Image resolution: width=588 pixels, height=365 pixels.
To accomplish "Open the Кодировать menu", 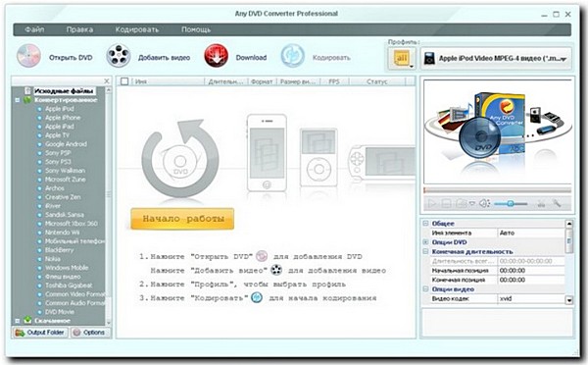I will [137, 29].
